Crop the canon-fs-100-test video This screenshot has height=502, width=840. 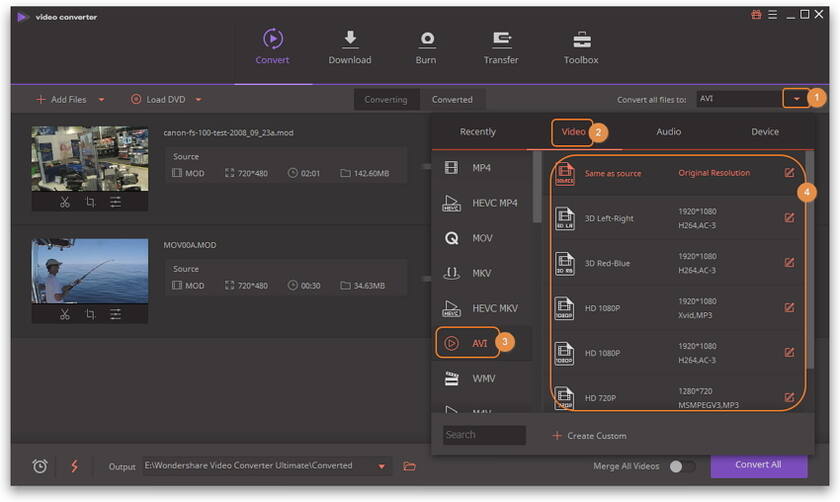click(90, 202)
